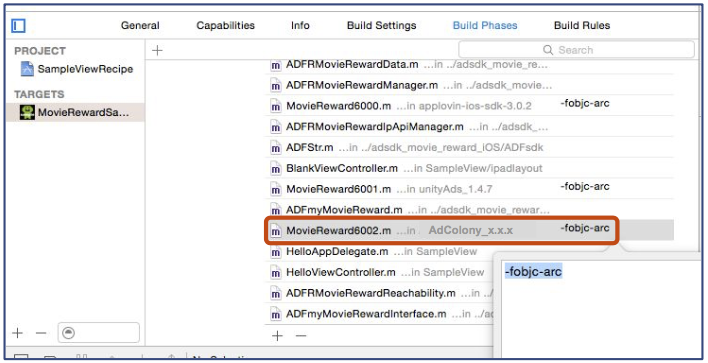Select the ADFRMovieRewardIpApiManager.m row
The height and width of the screenshot is (363, 708).
tap(469, 126)
